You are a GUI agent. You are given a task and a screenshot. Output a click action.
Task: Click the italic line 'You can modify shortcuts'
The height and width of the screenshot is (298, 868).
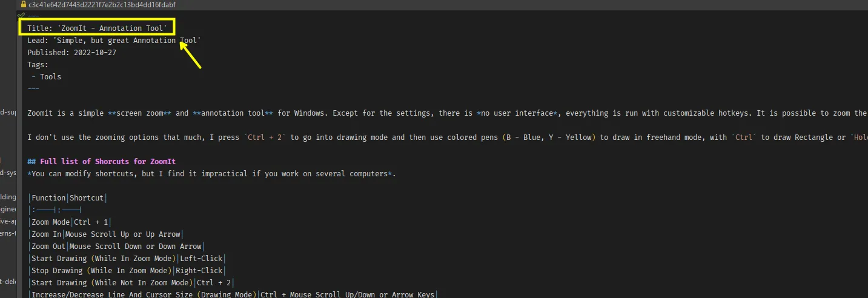[211, 174]
